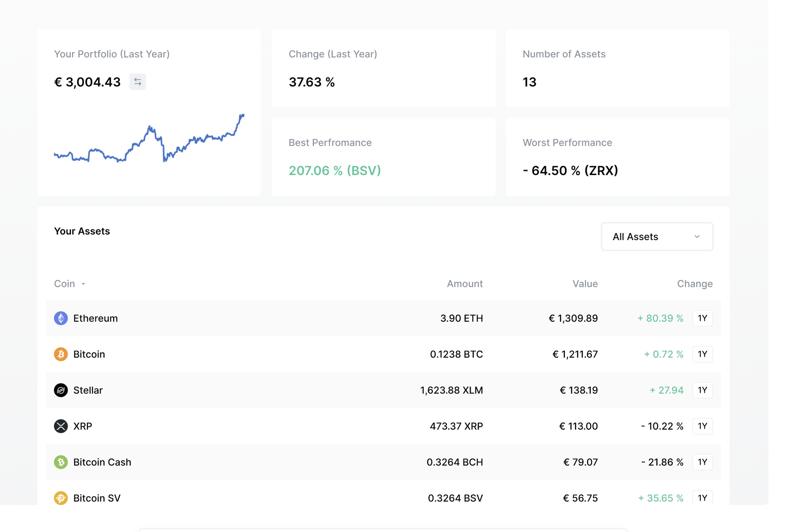Open the BSV best performance entry
803x532 pixels.
point(335,170)
